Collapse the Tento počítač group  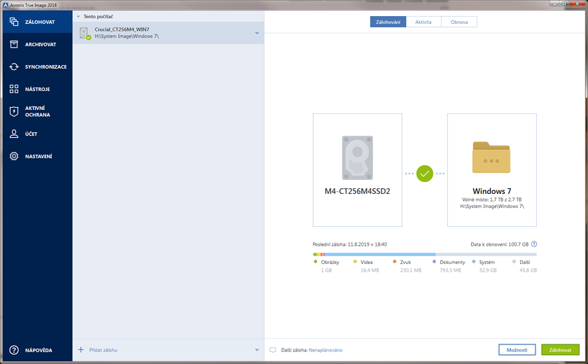point(78,17)
